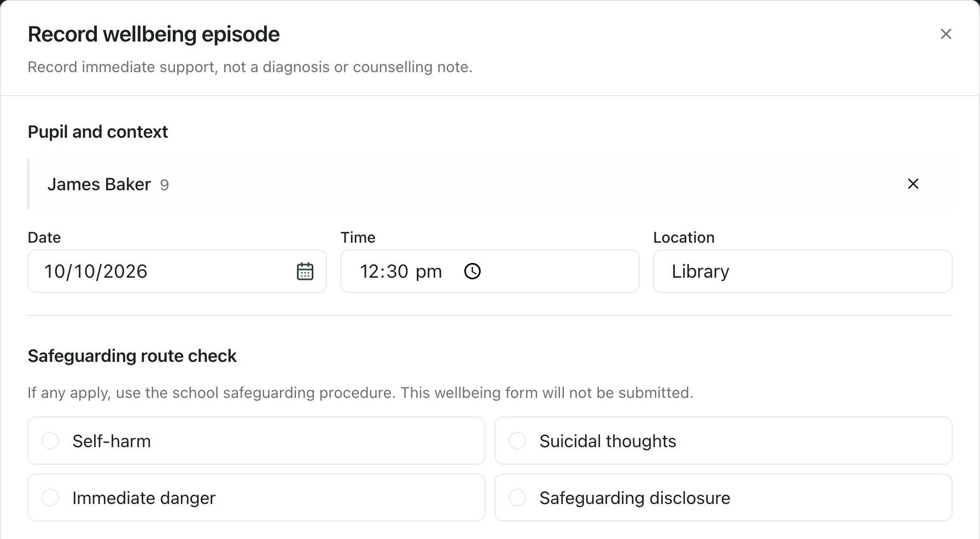
Task: Click the Date field label
Action: [44, 237]
